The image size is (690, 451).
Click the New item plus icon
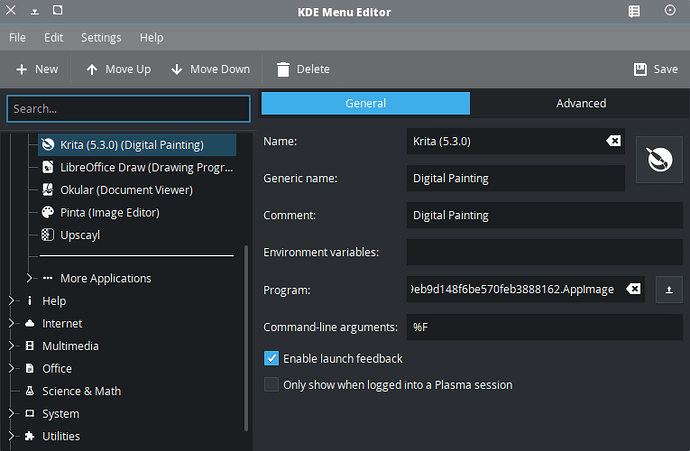pos(22,70)
